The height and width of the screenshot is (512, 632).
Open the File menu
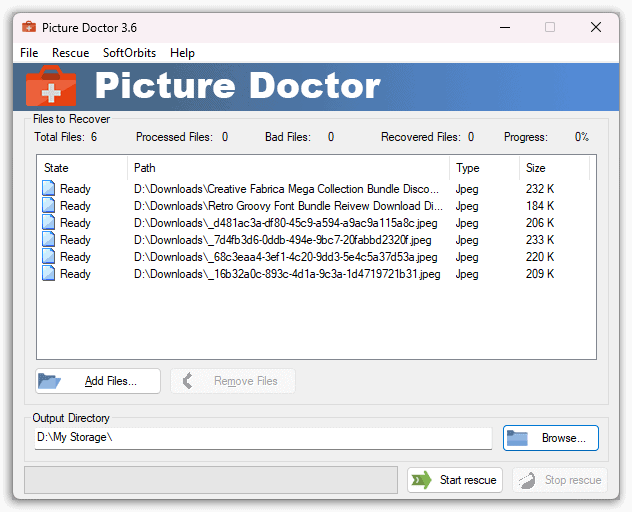pyautogui.click(x=29, y=53)
